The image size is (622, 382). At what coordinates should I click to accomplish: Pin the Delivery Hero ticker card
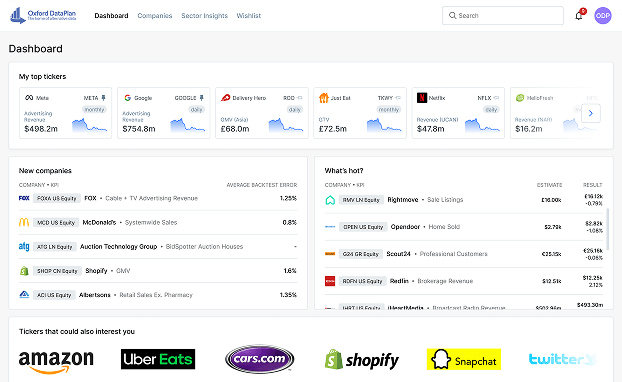point(300,98)
